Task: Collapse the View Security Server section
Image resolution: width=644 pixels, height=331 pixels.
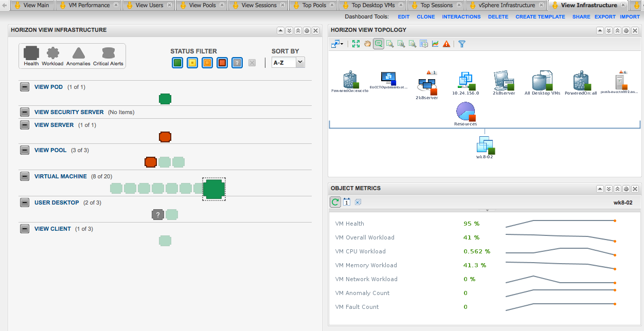Action: click(25, 112)
